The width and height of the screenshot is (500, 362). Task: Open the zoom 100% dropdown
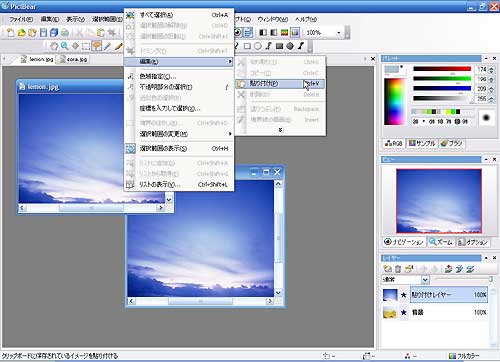[x=339, y=33]
